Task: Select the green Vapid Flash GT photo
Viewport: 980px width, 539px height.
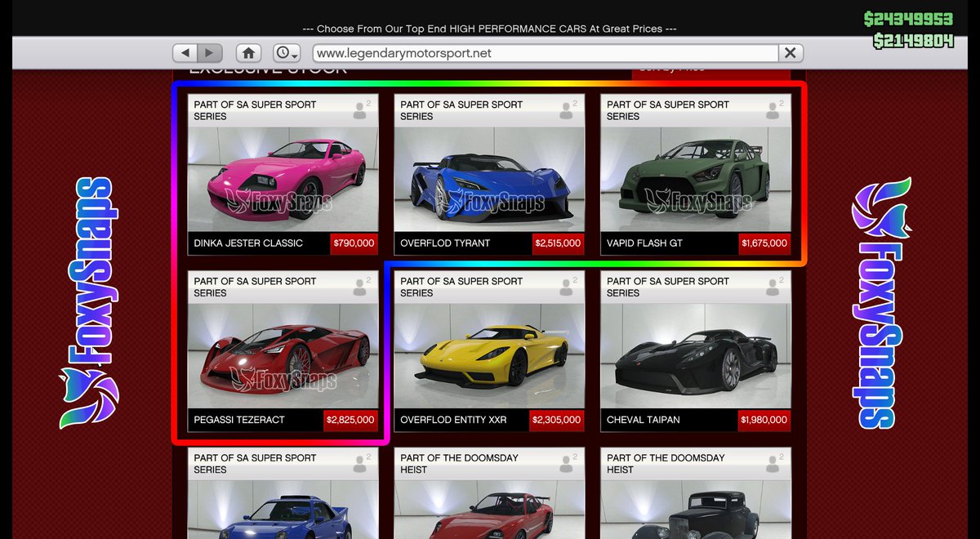Action: pyautogui.click(x=696, y=178)
